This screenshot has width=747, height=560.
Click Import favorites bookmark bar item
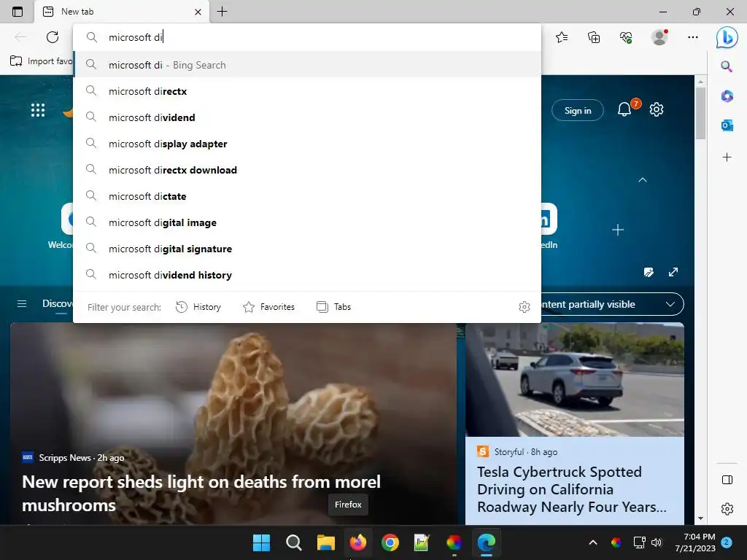pos(41,61)
